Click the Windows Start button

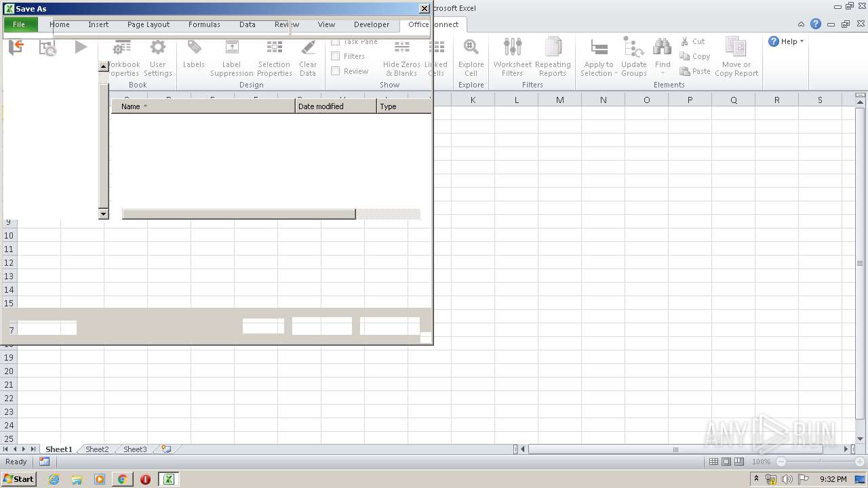18,479
